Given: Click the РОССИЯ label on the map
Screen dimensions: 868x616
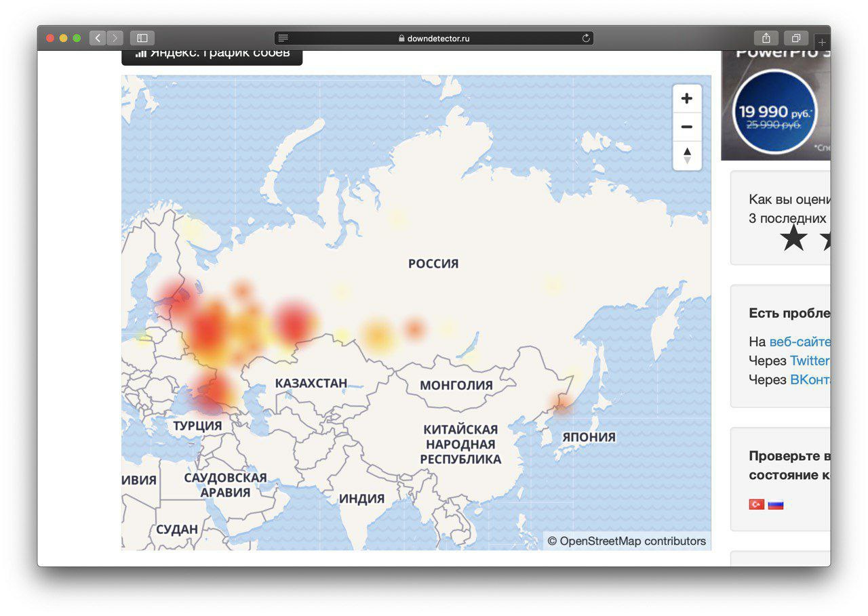Looking at the screenshot, I should [x=433, y=264].
